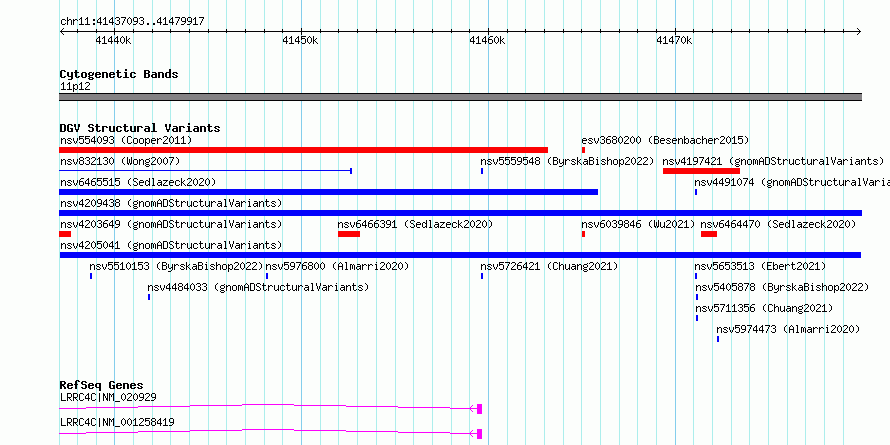Click nsv6039846 (Wu2021) label
890x445 pixels.
[638, 224]
